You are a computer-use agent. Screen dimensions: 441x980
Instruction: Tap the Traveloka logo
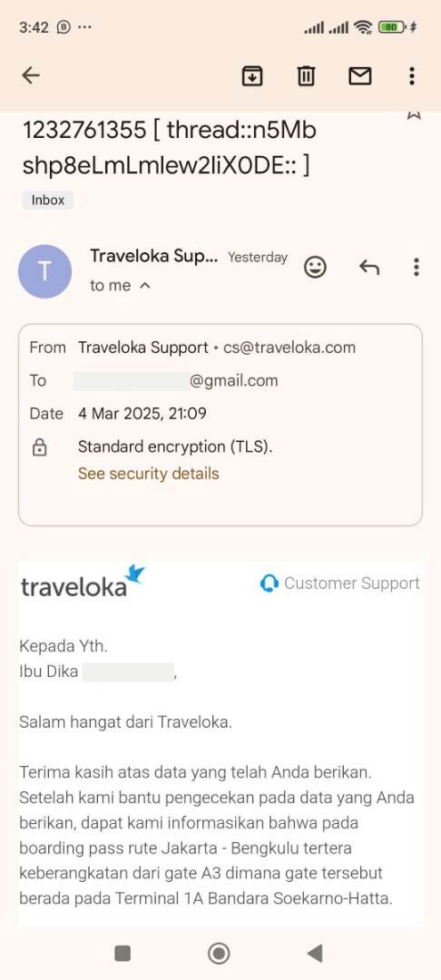click(x=83, y=582)
